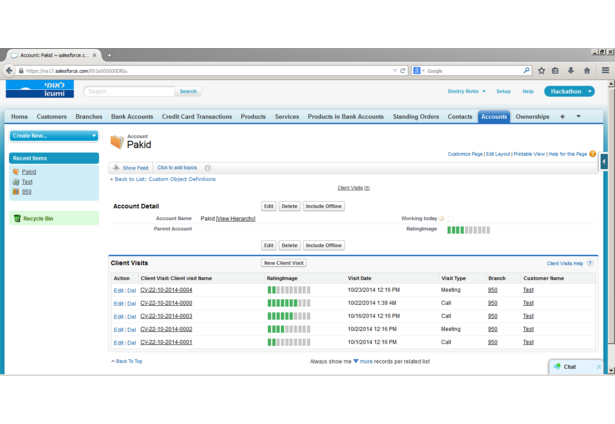Sort by Visit Date column header
This screenshot has width=615, height=424.
click(x=359, y=278)
